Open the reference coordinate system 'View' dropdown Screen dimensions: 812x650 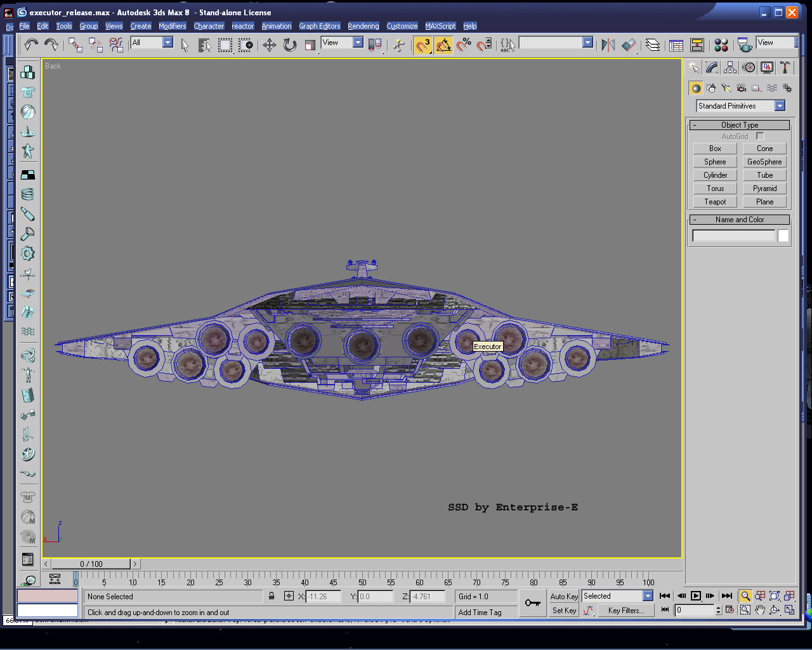click(358, 43)
